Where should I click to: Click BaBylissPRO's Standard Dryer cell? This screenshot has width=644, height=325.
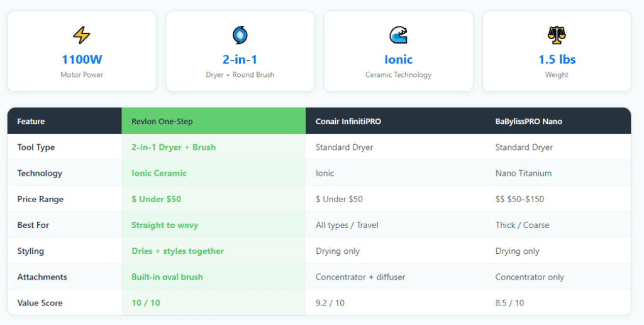tap(558, 147)
